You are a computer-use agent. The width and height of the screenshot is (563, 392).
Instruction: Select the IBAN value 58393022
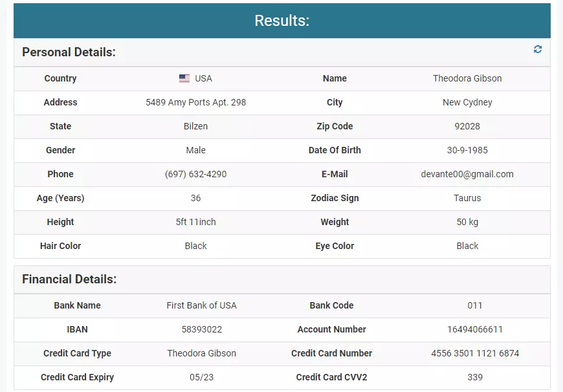click(201, 329)
